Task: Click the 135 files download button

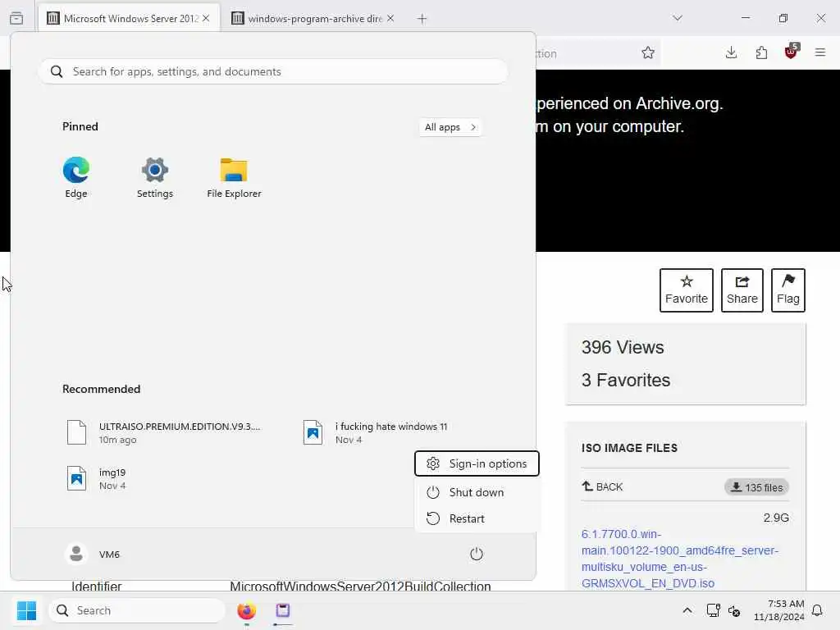Action: point(756,487)
